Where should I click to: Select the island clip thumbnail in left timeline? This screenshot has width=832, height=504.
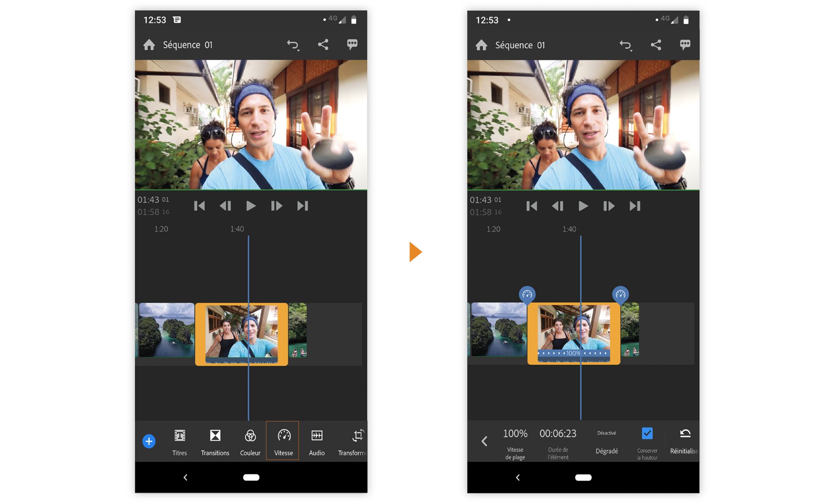(x=166, y=330)
